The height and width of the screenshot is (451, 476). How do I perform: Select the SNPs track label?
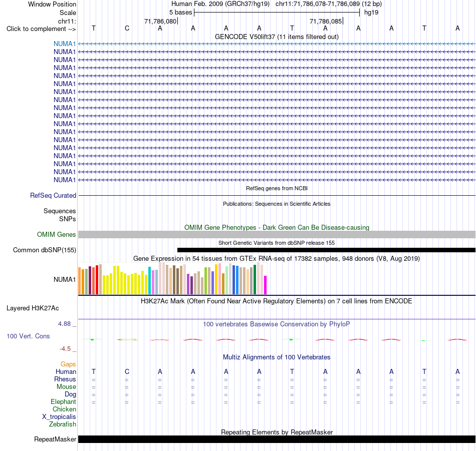[x=68, y=219]
